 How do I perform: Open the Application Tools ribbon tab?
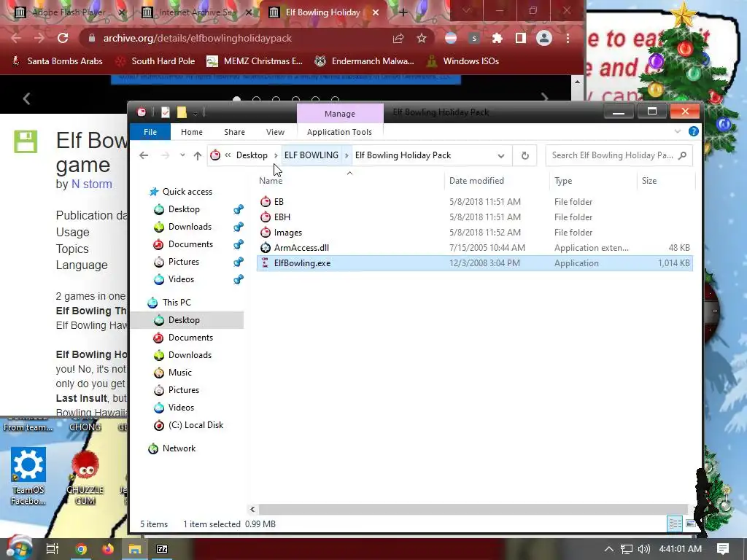[339, 132]
